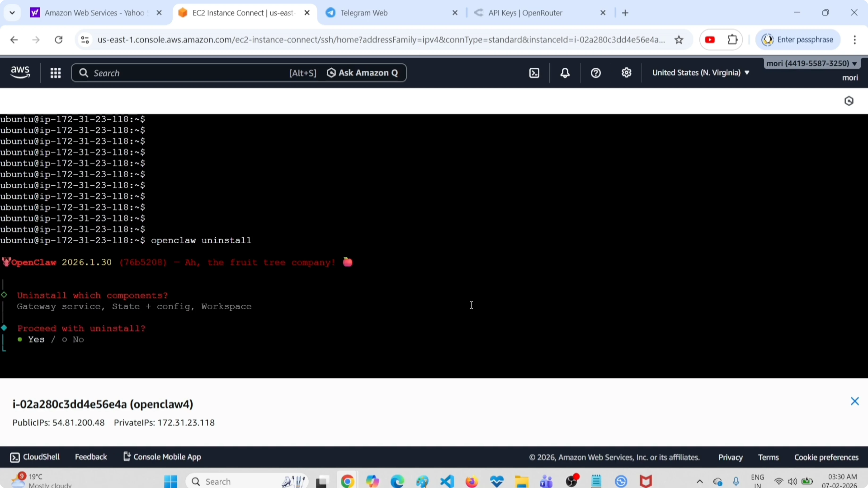Switch to the Telegram Web tab
Viewport: 868px width, 488px height.
(364, 13)
